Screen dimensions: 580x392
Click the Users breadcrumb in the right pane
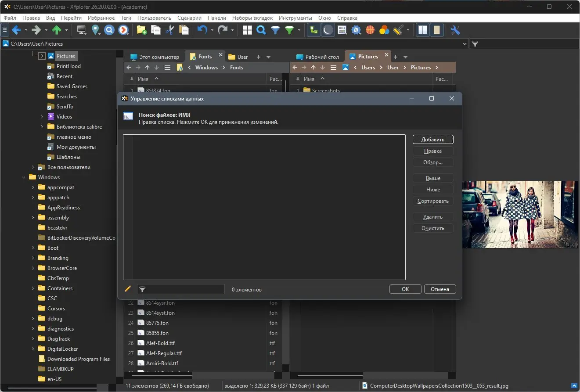(x=368, y=68)
